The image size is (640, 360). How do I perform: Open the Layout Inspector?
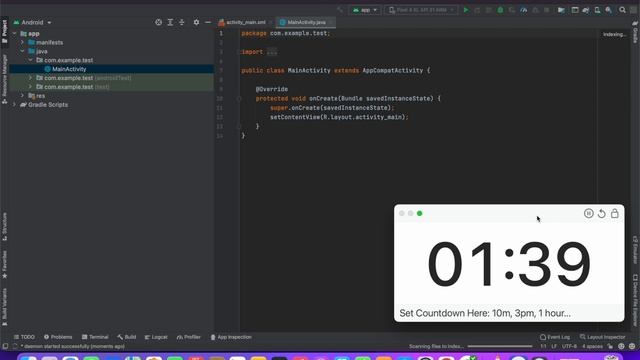(x=602, y=337)
